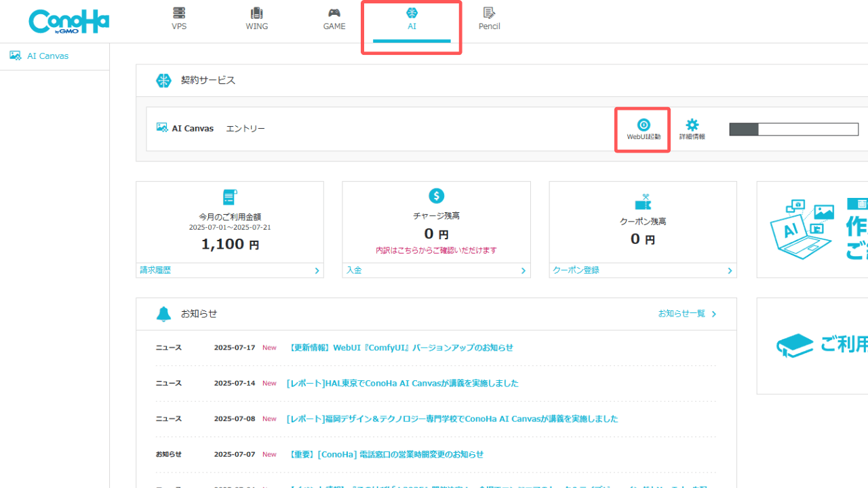Select the AI tab
Viewport: 868px width, 488px height.
[x=412, y=20]
